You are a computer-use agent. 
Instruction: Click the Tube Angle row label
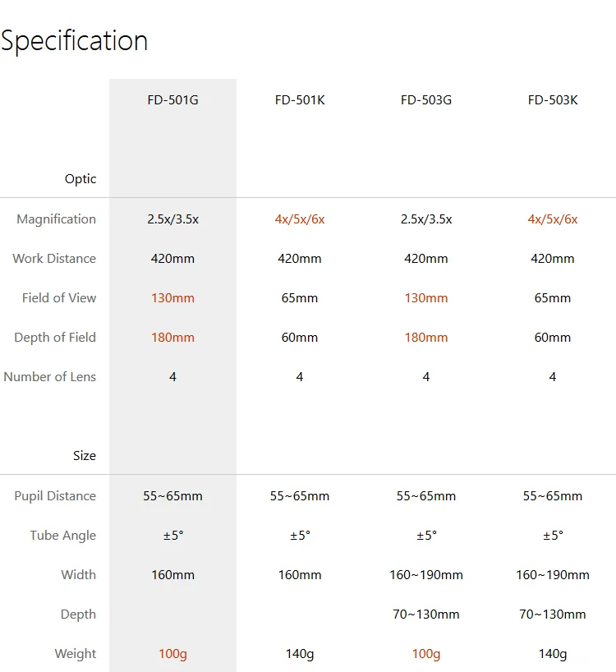click(63, 536)
